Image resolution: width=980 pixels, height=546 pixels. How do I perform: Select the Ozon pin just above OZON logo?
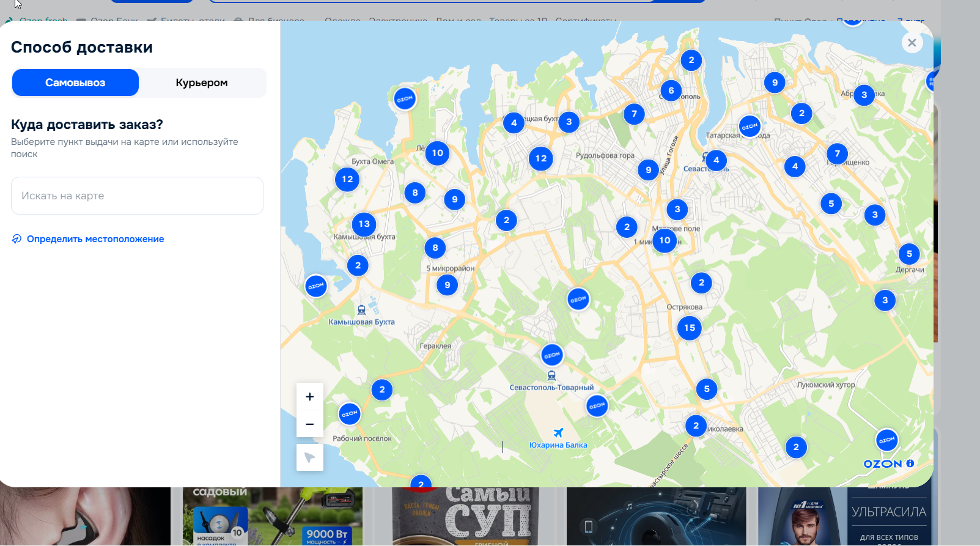(x=886, y=440)
